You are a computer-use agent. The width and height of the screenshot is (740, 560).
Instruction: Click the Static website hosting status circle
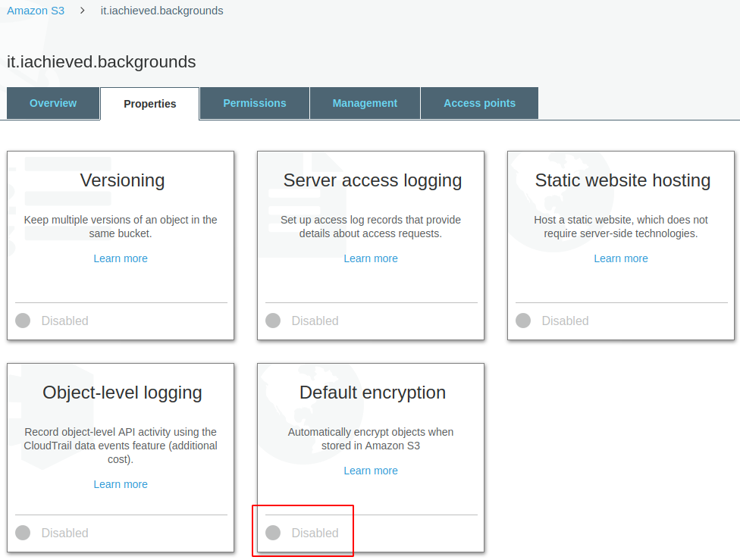[523, 321]
